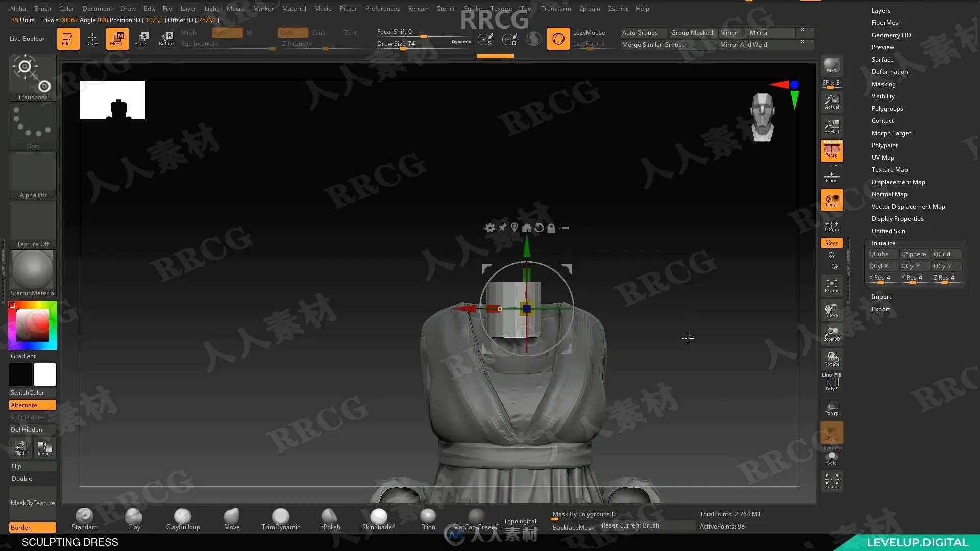Screen dimensions: 980x551
Task: Open the Zplugin menu
Action: coord(590,8)
